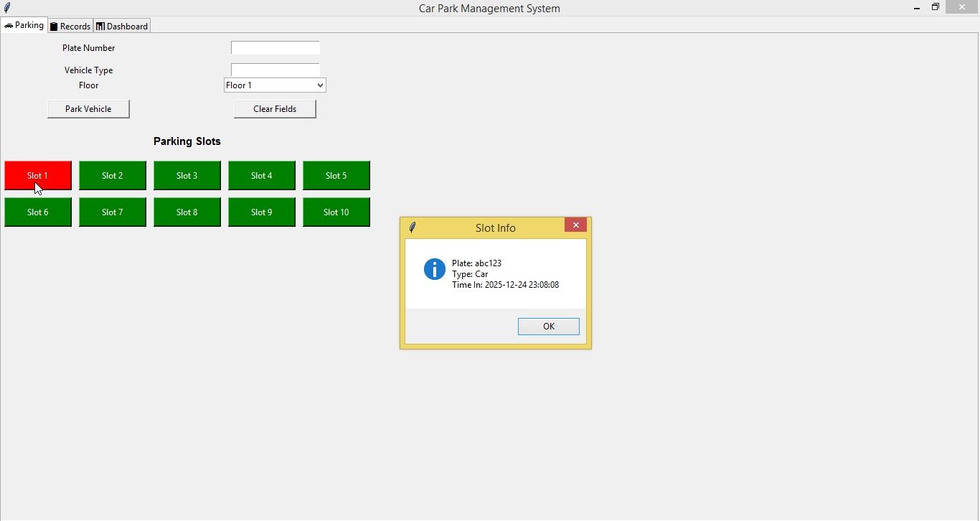Select the Parking tab

click(24, 25)
